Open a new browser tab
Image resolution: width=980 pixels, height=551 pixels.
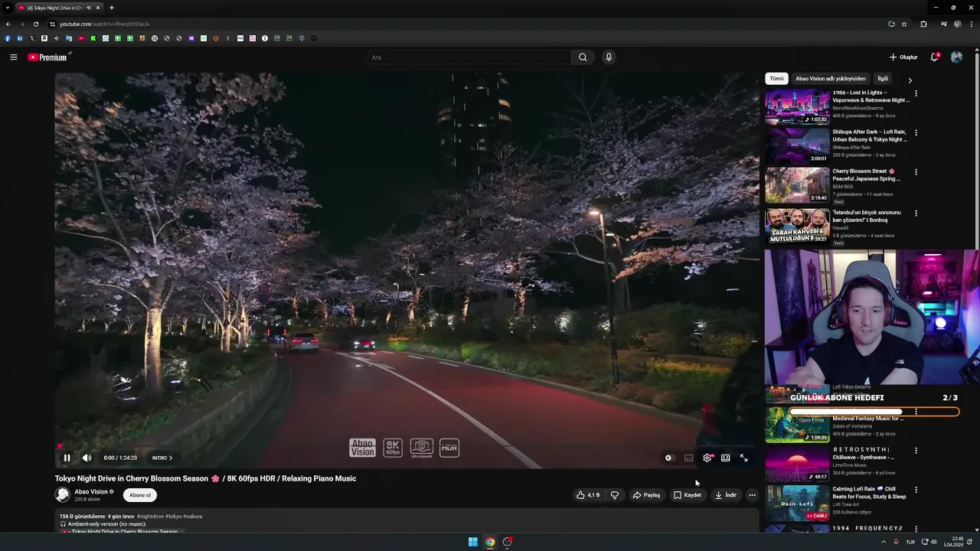(x=112, y=8)
